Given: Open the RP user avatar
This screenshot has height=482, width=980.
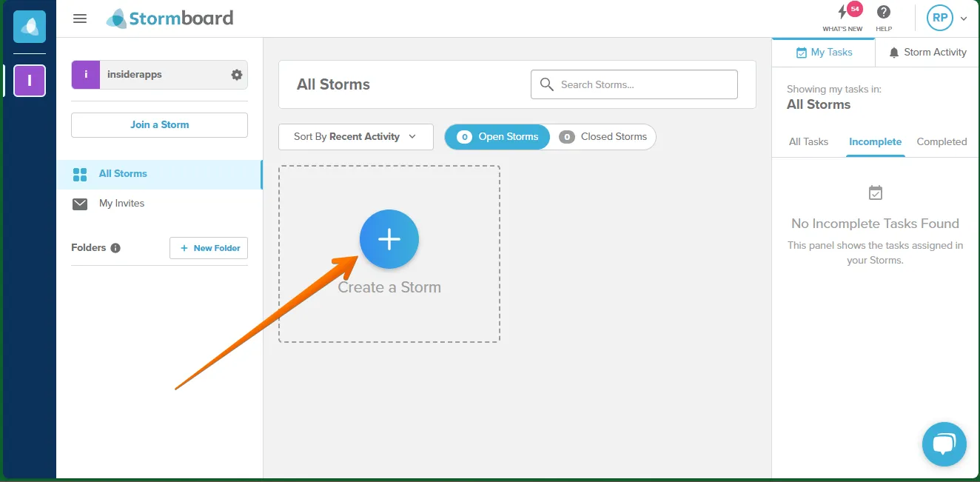Looking at the screenshot, I should pyautogui.click(x=939, y=18).
